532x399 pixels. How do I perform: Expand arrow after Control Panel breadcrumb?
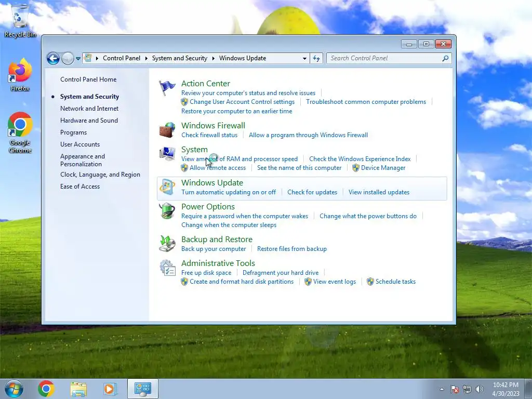(146, 58)
